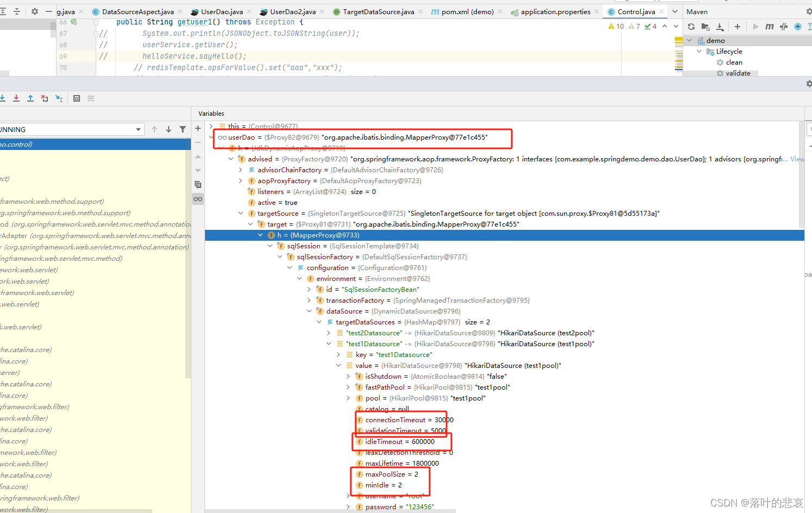Click the Step Into debugger icon

coord(2,98)
